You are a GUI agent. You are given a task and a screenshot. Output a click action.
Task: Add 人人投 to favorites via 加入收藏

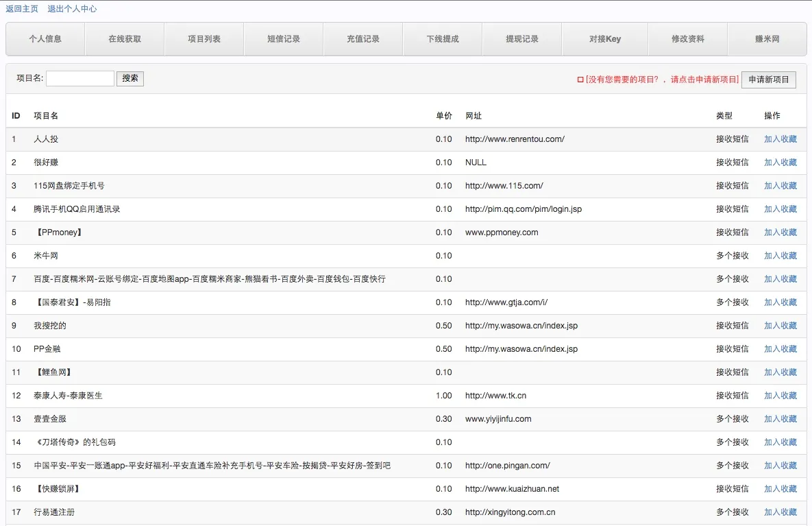click(780, 139)
